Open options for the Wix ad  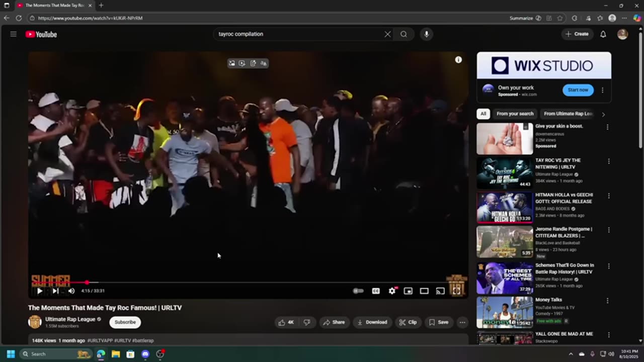coord(602,90)
